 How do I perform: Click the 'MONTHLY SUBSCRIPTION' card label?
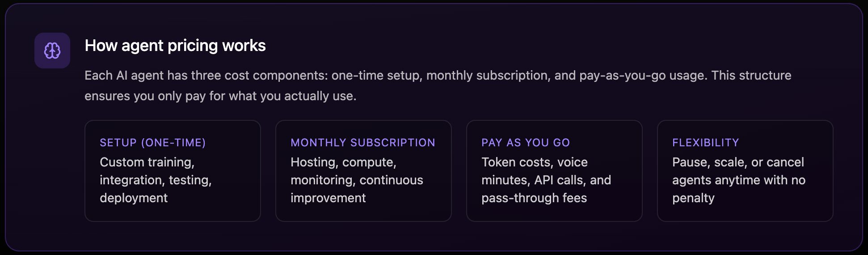(x=362, y=143)
